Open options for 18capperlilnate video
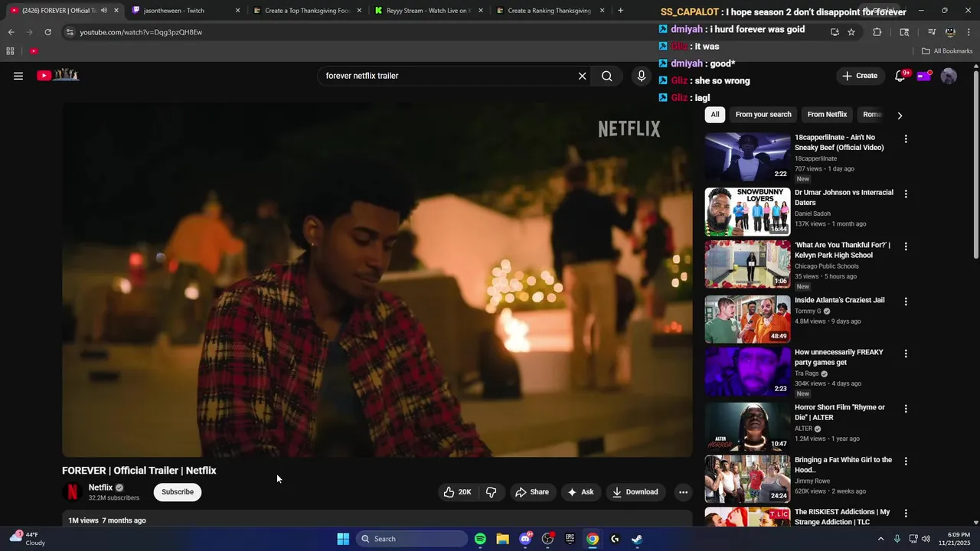The image size is (980, 551). pos(906,139)
